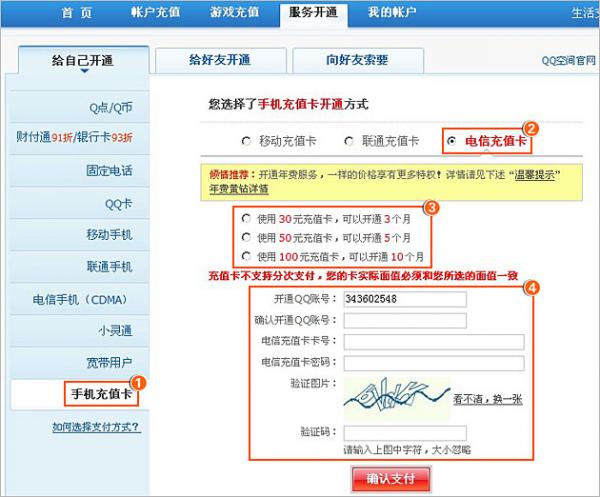Choose the 电信充值卡 radio button
Viewport: 600px width, 497px height.
[x=452, y=141]
